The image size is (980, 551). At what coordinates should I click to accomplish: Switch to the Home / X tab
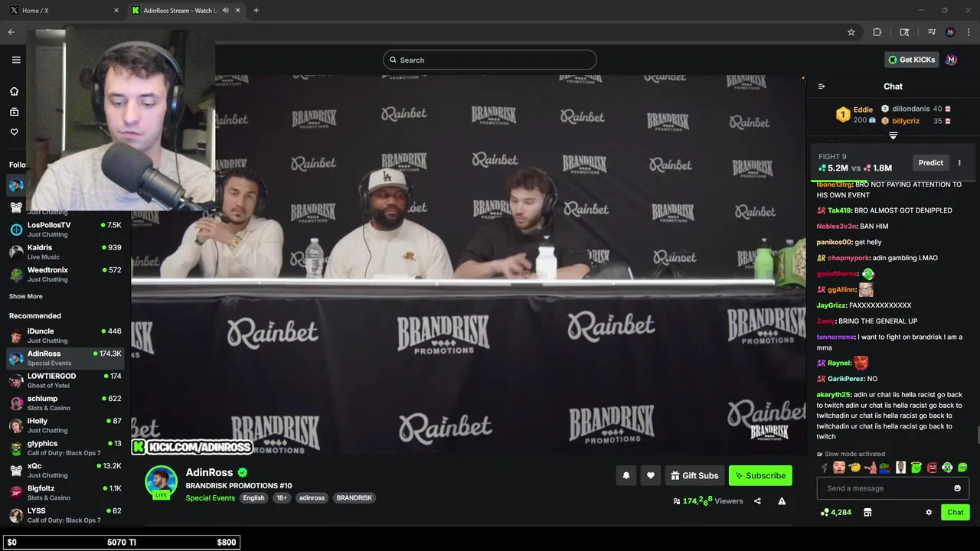[x=65, y=10]
